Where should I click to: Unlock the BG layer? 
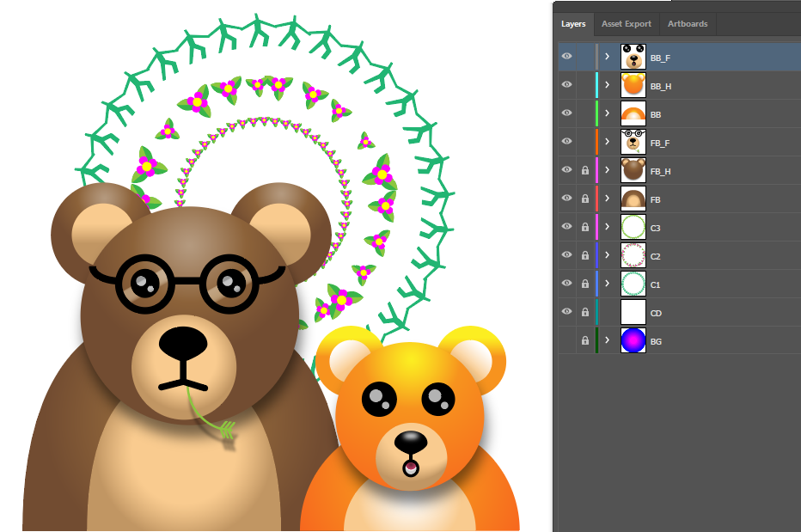coord(585,340)
